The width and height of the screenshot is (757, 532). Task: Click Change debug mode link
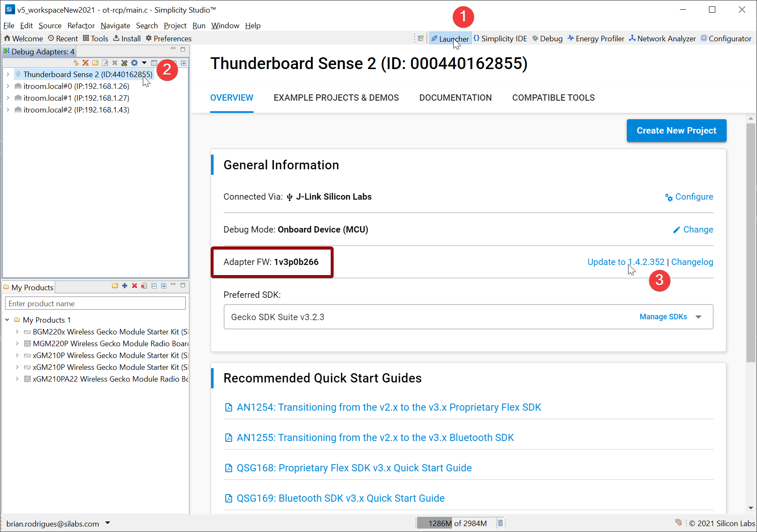tap(693, 230)
